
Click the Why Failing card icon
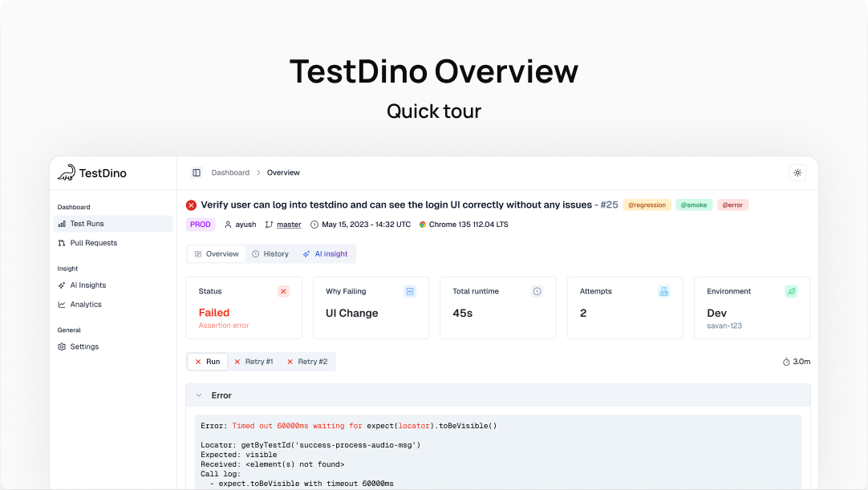[x=410, y=292]
